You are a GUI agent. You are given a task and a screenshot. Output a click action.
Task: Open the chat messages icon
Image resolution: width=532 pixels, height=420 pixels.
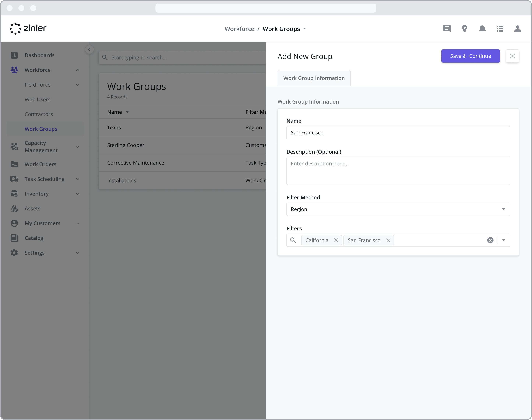tap(447, 29)
